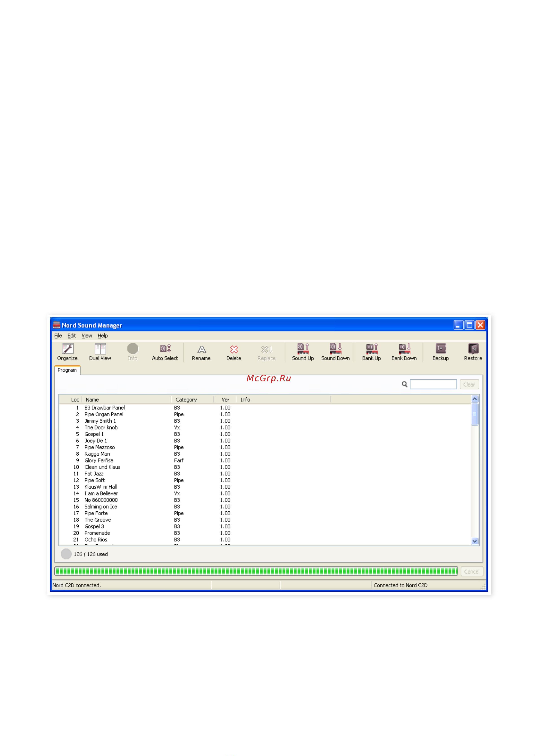Open the File menu
This screenshot has width=535, height=756.
[58, 335]
